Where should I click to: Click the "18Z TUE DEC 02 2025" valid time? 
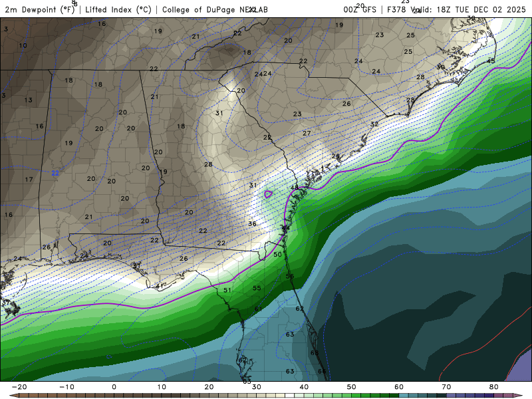click(x=481, y=10)
